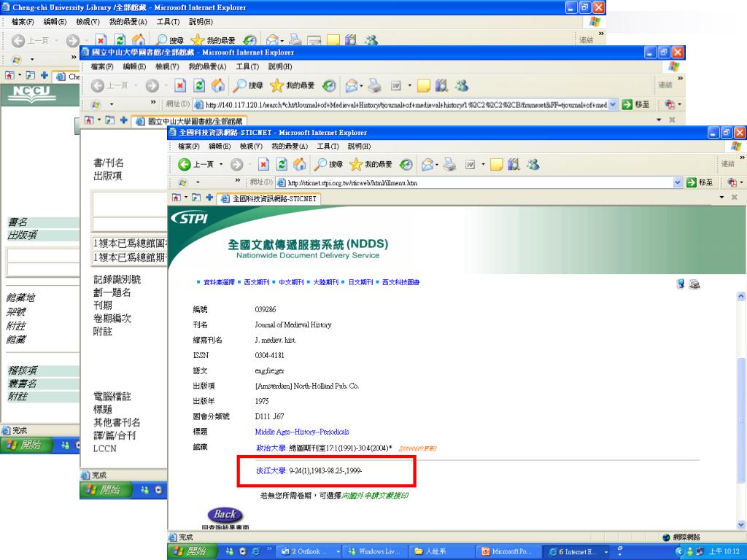Click the STPI logo on NDDS page

189,218
